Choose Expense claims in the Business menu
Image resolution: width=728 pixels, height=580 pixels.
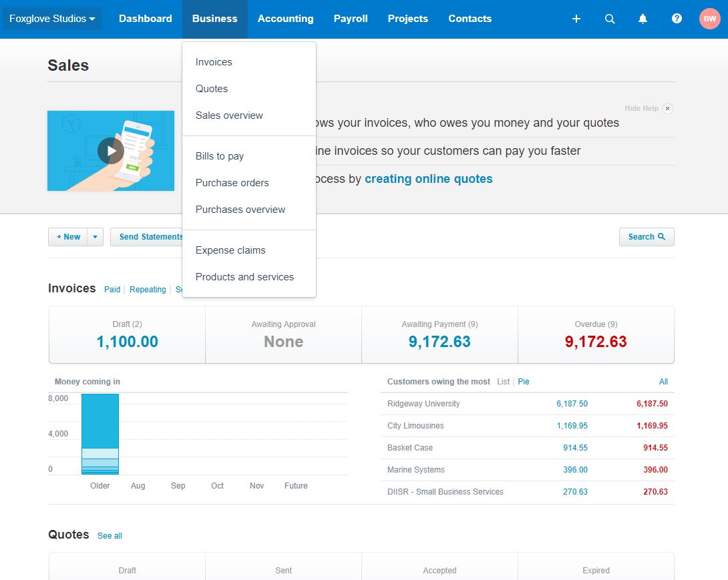[x=230, y=250]
